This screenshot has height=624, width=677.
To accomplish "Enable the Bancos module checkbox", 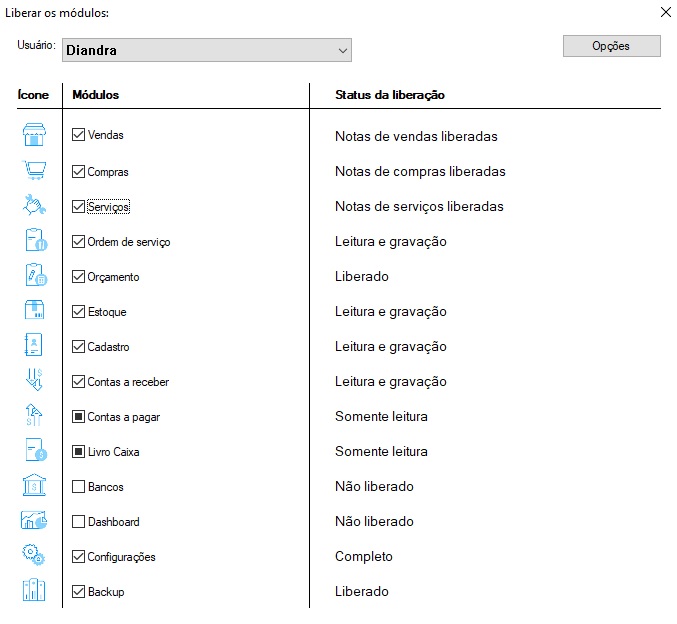I will point(79,487).
